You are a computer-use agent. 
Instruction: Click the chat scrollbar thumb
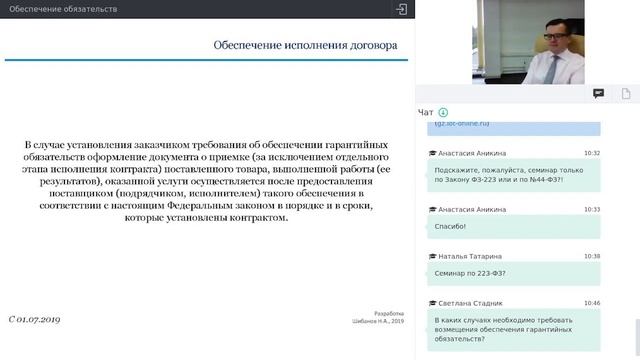tap(637, 339)
